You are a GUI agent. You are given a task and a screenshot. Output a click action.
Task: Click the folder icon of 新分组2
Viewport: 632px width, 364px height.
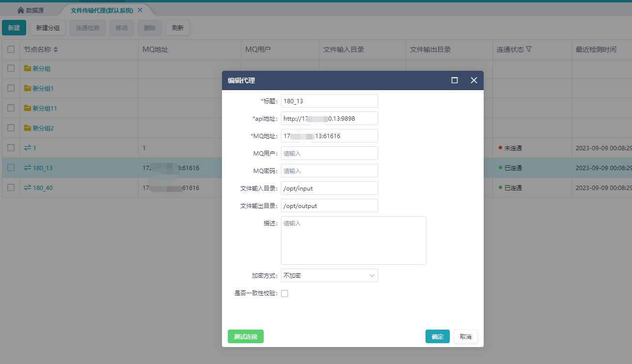[x=28, y=128]
